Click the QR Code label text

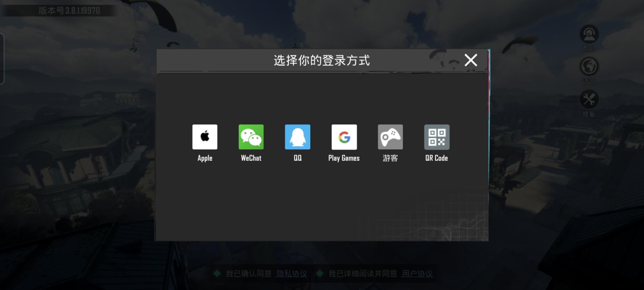(x=437, y=158)
